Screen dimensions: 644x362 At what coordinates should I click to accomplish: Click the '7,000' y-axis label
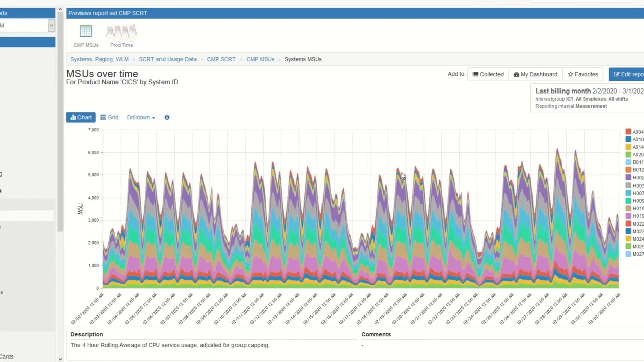pos(93,130)
